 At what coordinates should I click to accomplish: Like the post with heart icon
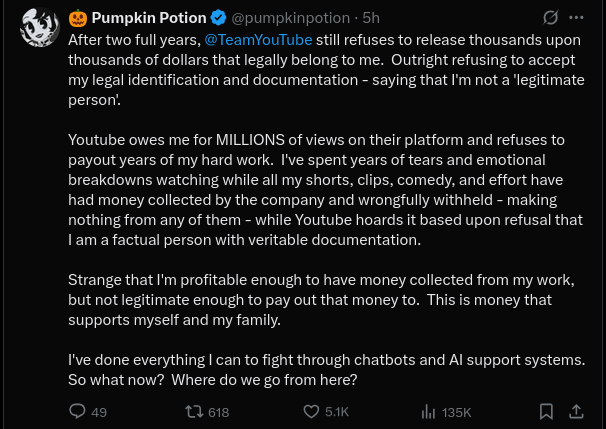pos(311,411)
